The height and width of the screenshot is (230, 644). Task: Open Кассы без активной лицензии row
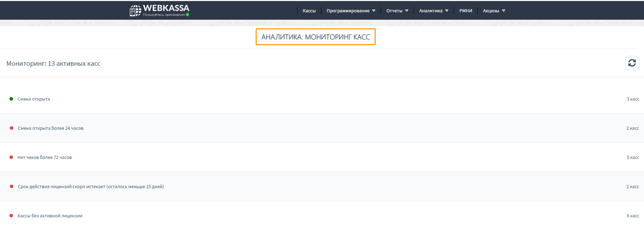tap(50, 216)
